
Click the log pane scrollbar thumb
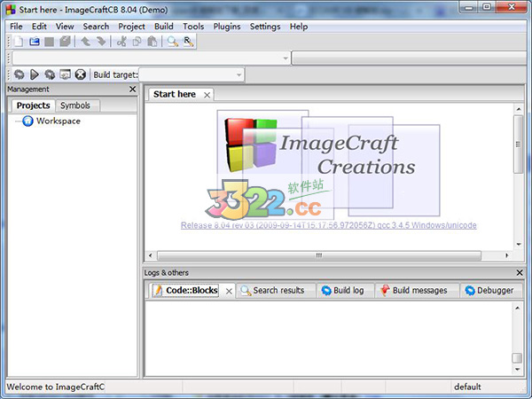[517, 358]
